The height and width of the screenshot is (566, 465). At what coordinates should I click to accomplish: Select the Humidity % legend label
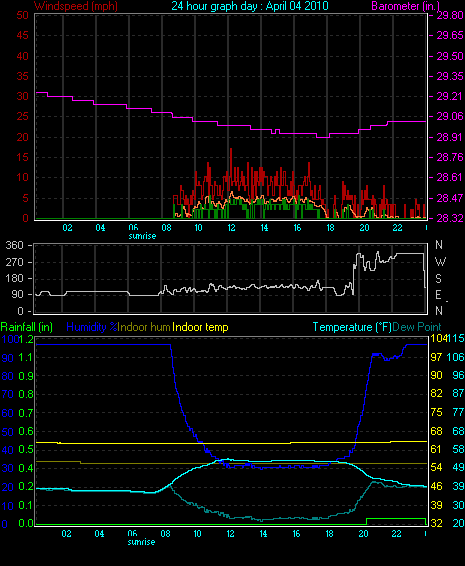pyautogui.click(x=92, y=327)
